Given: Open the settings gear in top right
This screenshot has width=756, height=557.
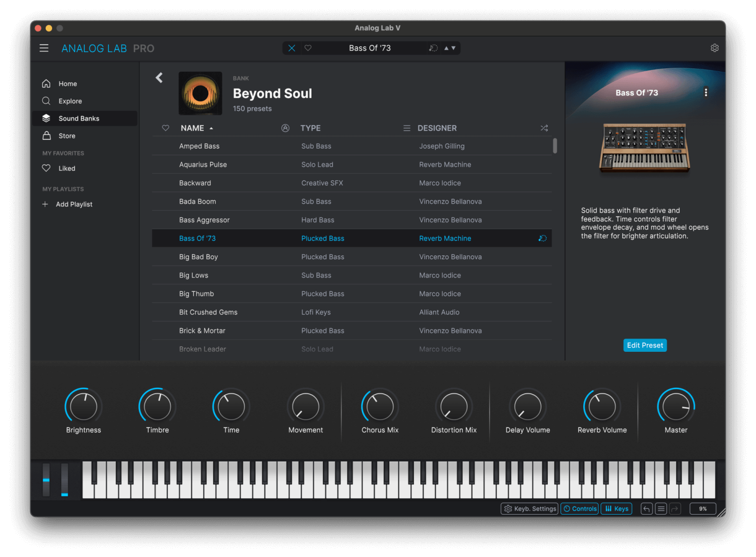Looking at the screenshot, I should (714, 48).
